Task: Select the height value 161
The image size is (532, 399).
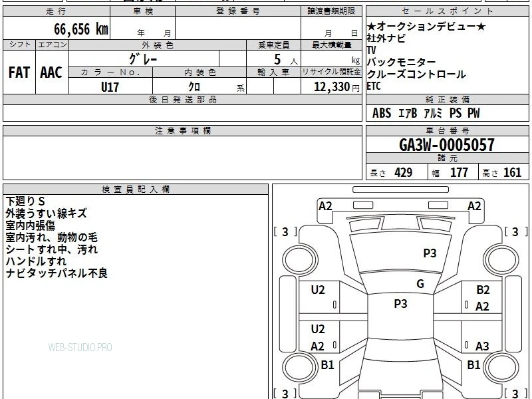Action: pyautogui.click(x=512, y=173)
